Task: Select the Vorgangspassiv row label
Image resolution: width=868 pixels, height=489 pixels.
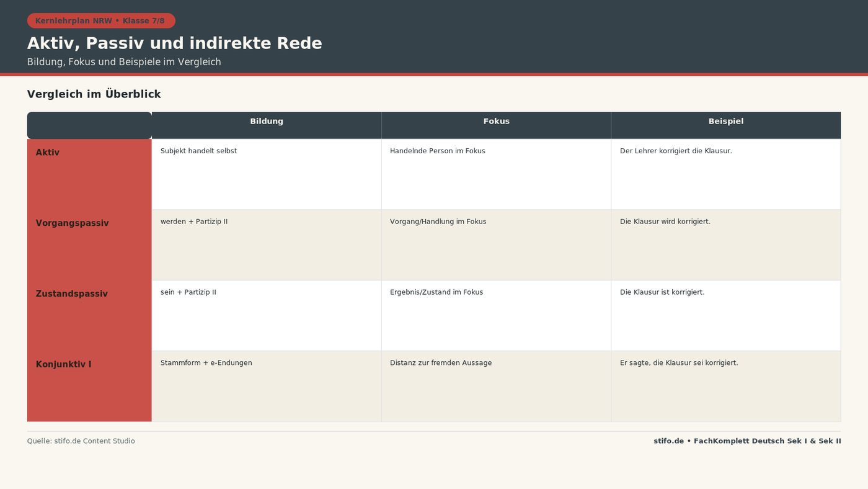Action: coord(89,245)
